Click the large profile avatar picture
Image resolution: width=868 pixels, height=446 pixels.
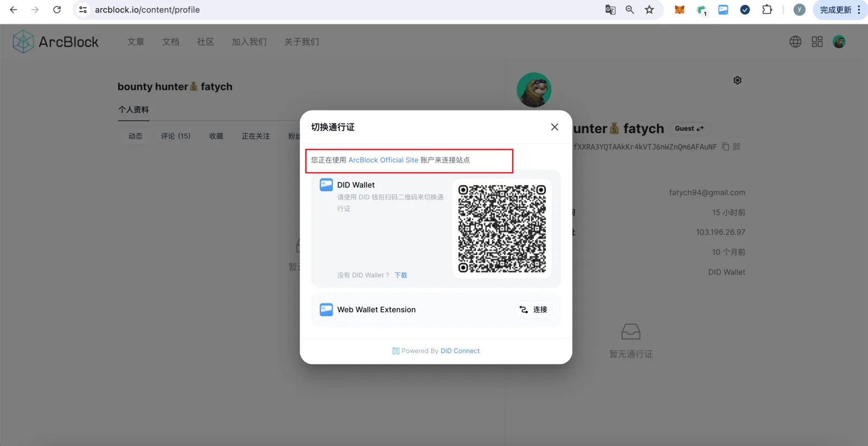[534, 90]
